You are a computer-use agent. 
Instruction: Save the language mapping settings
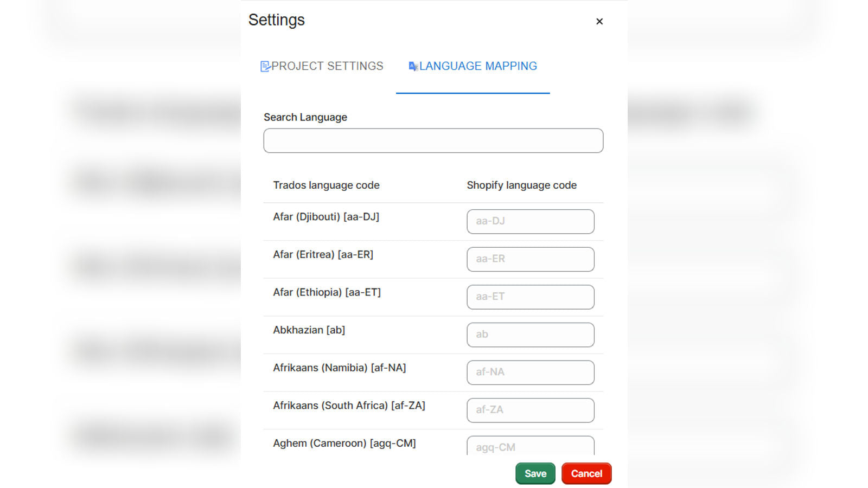535,473
